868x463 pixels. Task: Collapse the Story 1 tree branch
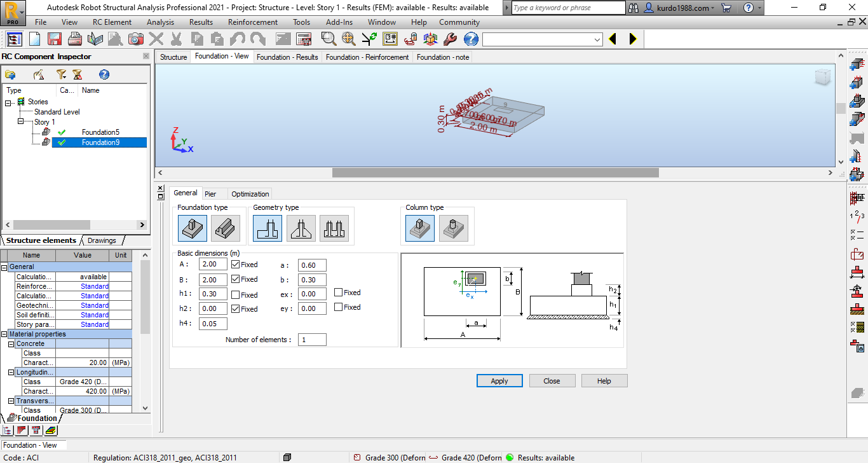point(20,121)
